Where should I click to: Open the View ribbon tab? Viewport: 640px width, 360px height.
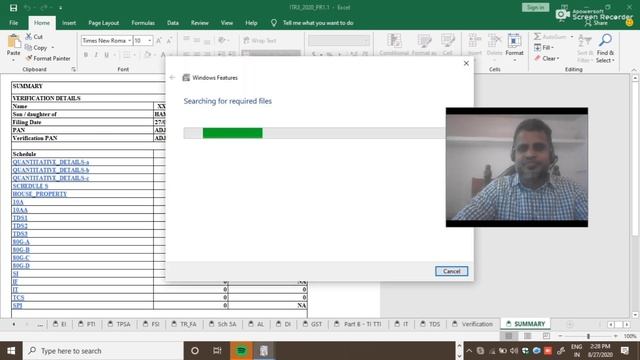pos(227,23)
